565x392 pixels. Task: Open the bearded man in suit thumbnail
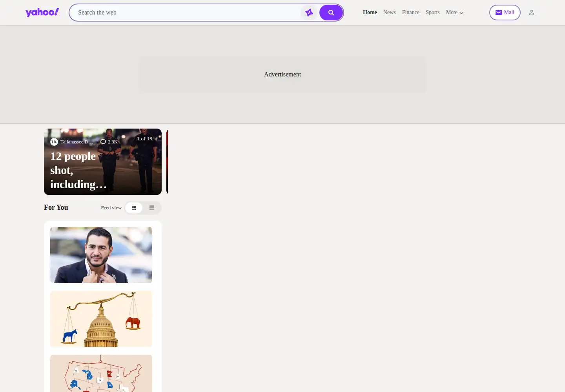pos(101,255)
